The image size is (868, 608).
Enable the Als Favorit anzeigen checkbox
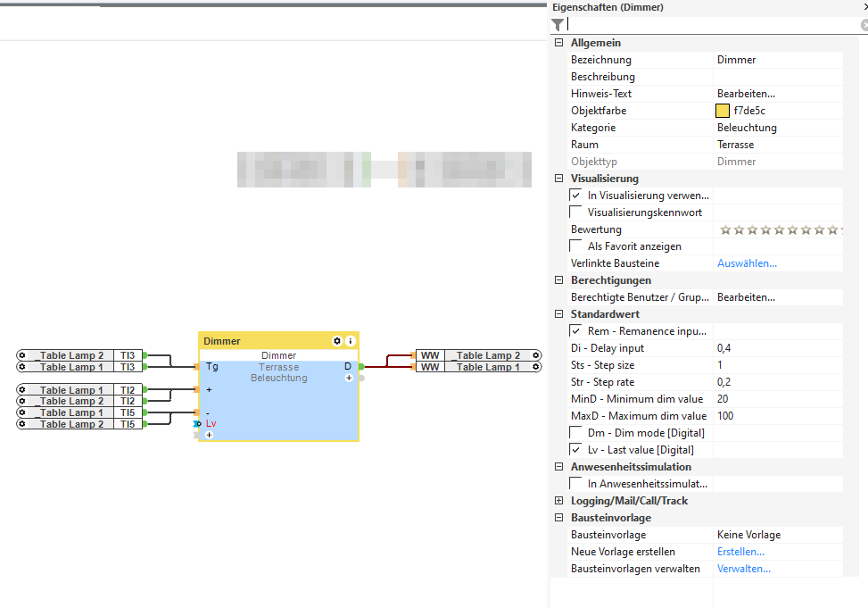coord(575,246)
